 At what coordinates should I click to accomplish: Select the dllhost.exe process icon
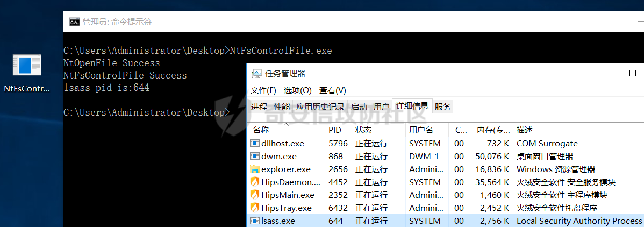[x=255, y=144]
